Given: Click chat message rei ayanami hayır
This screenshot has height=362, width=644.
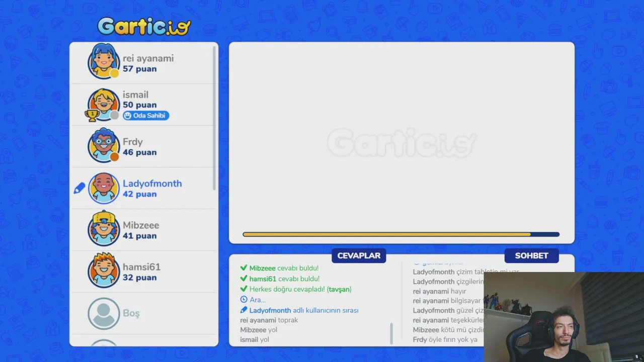Looking at the screenshot, I should pyautogui.click(x=440, y=291).
